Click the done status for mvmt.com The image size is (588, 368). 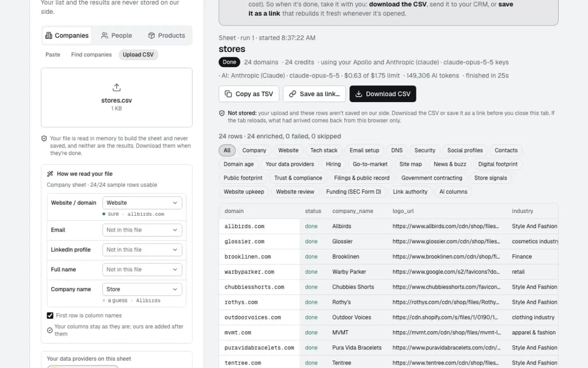click(x=311, y=333)
